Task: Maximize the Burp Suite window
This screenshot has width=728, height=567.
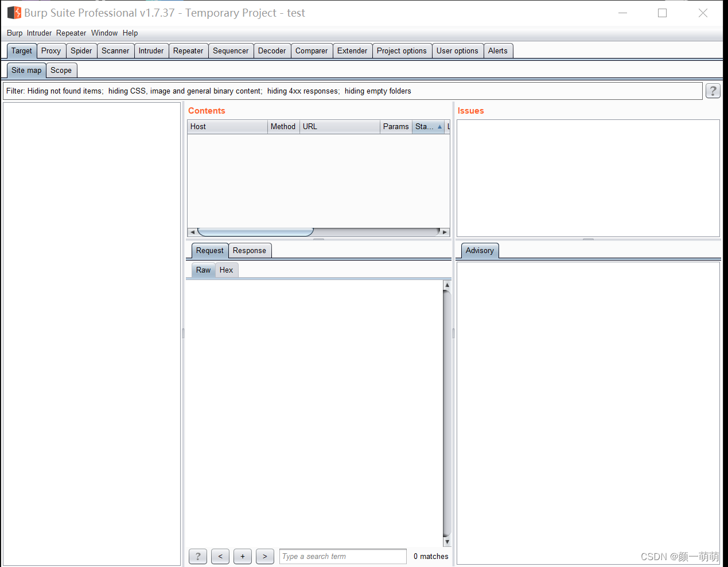Action: point(663,13)
